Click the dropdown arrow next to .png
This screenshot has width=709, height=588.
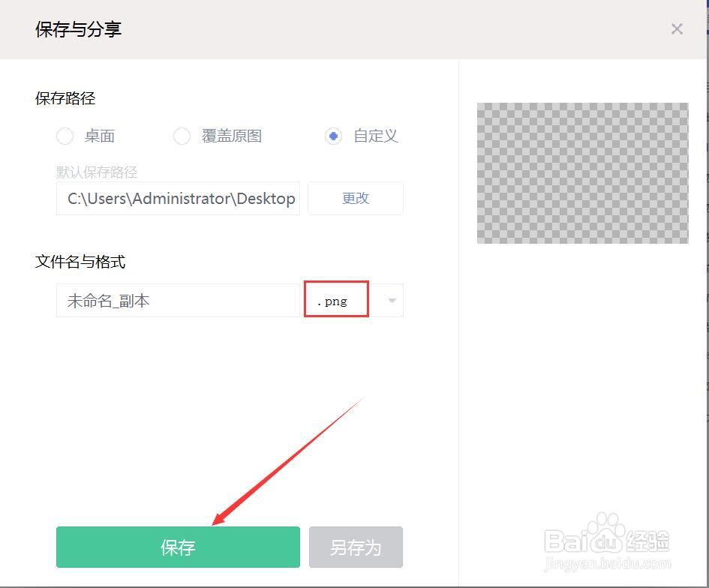click(392, 300)
